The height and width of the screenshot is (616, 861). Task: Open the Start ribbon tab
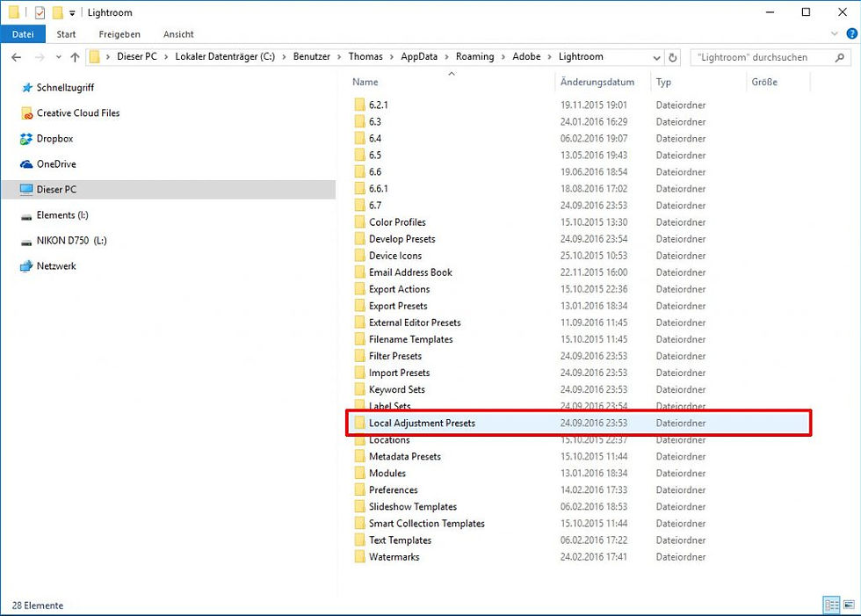pyautogui.click(x=66, y=34)
